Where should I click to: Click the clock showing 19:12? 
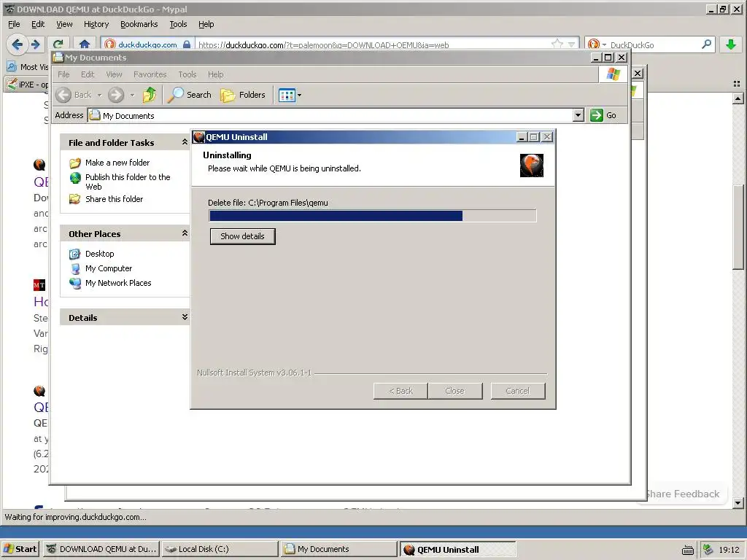click(729, 550)
